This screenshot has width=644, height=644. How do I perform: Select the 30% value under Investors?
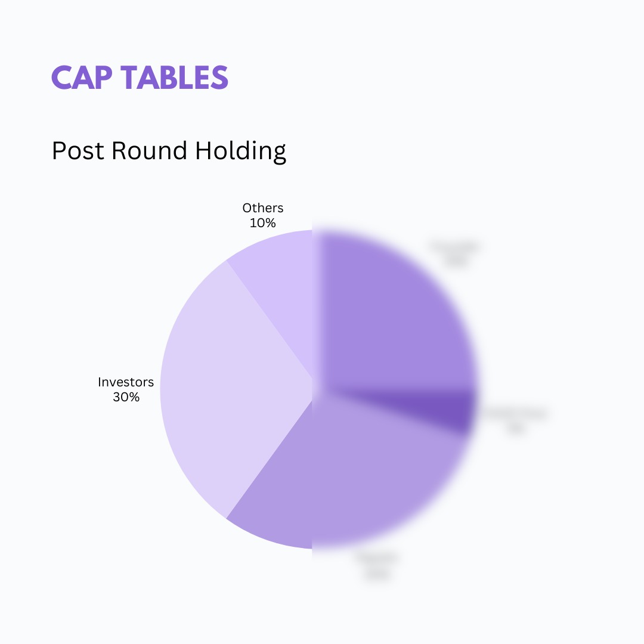click(126, 397)
